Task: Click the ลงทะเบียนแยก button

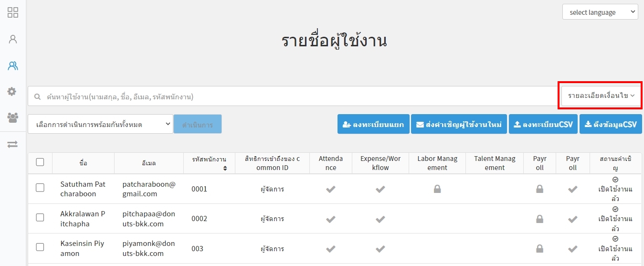Action: pyautogui.click(x=373, y=124)
